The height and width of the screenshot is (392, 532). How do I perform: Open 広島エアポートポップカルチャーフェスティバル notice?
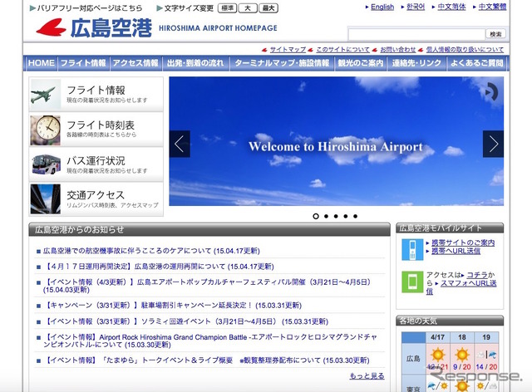(208, 286)
